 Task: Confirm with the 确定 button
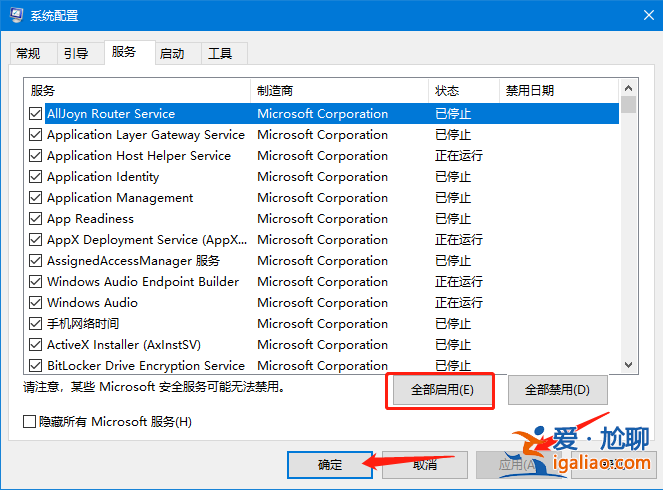point(330,465)
